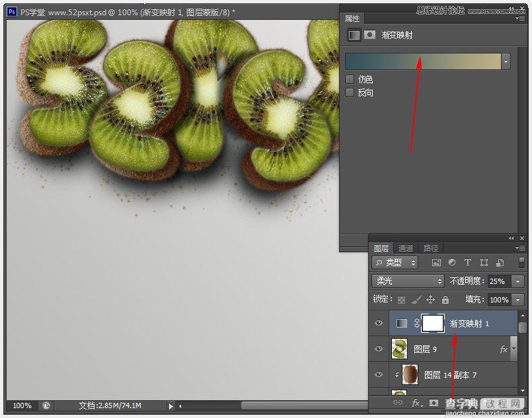The width and height of the screenshot is (532, 418).
Task: Click layers list scroll up arrow
Action: point(522,316)
